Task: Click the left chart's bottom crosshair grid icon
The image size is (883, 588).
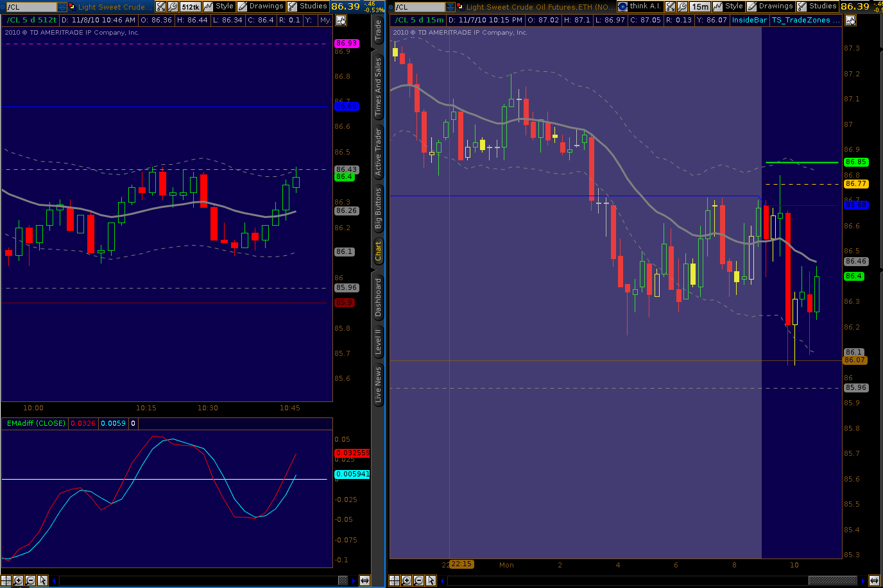Action: pyautogui.click(x=6, y=580)
